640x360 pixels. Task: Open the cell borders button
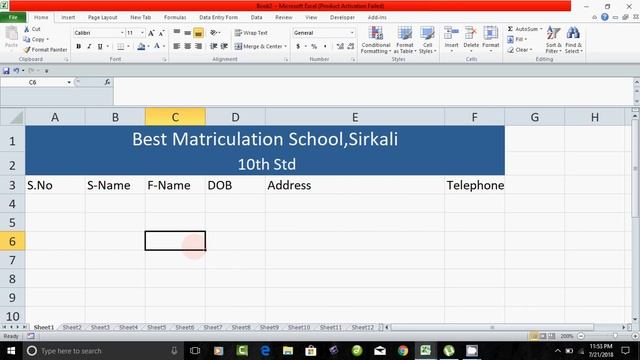[x=120, y=47]
